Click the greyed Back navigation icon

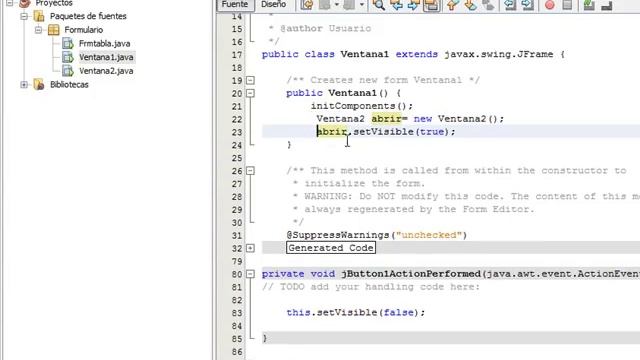(324, 5)
